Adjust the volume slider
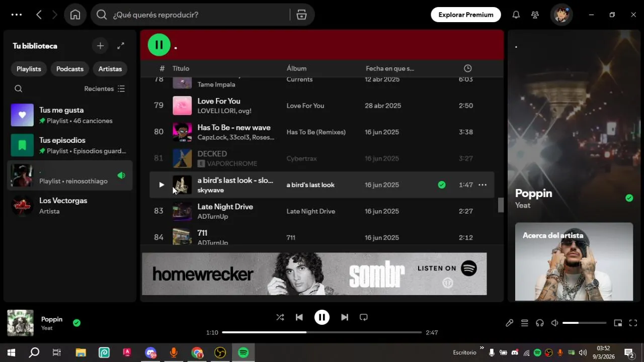Image resolution: width=644 pixels, height=362 pixels. 584,323
